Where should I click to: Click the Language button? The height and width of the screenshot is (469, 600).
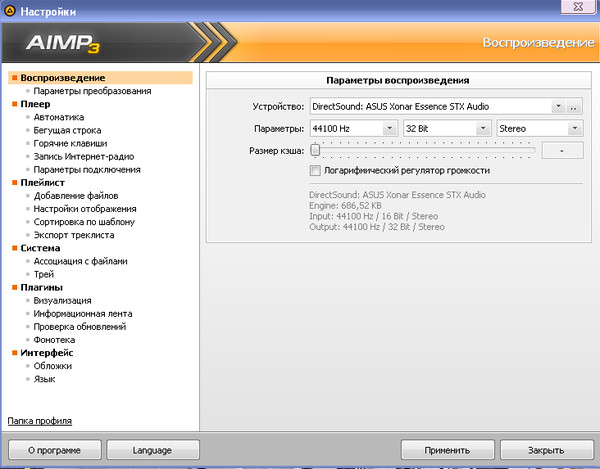(x=153, y=450)
